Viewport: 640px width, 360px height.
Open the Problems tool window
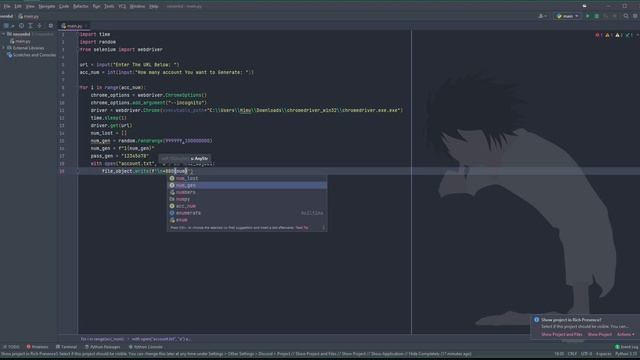(38, 347)
